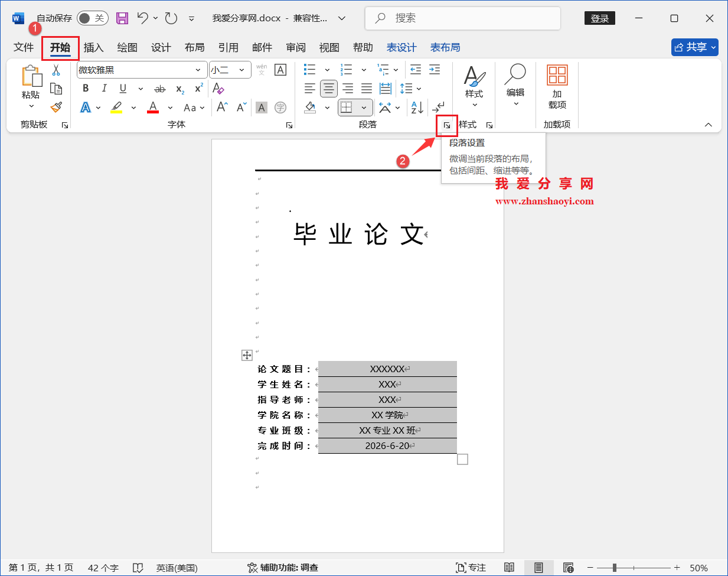
Task: Open the font name dropdown 微软雅黑
Action: pyautogui.click(x=198, y=70)
